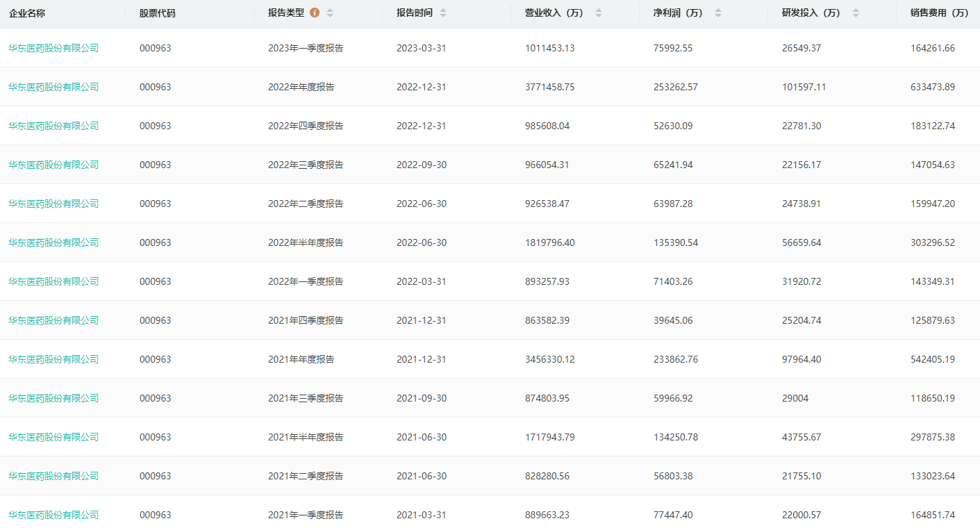Click the report date 2022-03-31
This screenshot has width=980, height=528.
(x=422, y=281)
